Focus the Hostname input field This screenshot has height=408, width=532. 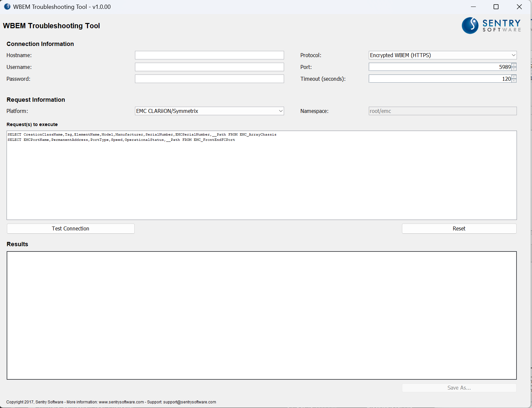[x=209, y=55]
